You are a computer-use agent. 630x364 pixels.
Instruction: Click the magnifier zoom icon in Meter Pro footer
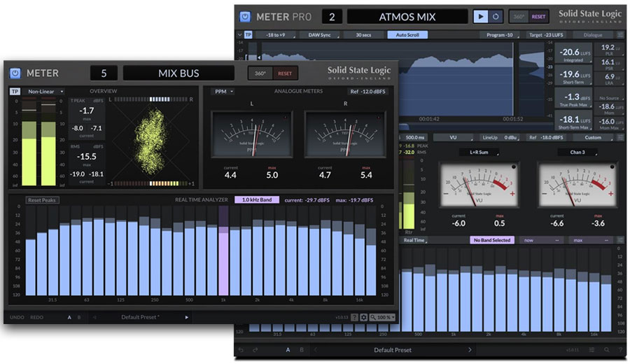point(606,350)
